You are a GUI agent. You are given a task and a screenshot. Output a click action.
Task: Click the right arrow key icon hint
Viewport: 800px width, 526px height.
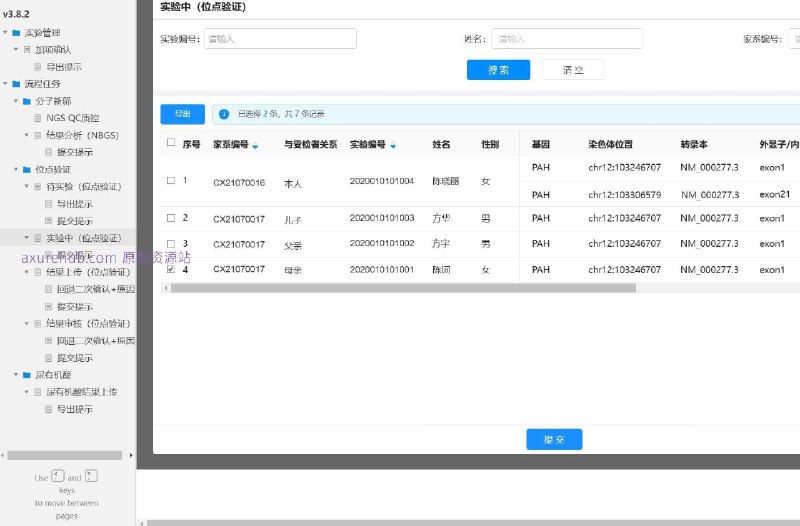[91, 476]
